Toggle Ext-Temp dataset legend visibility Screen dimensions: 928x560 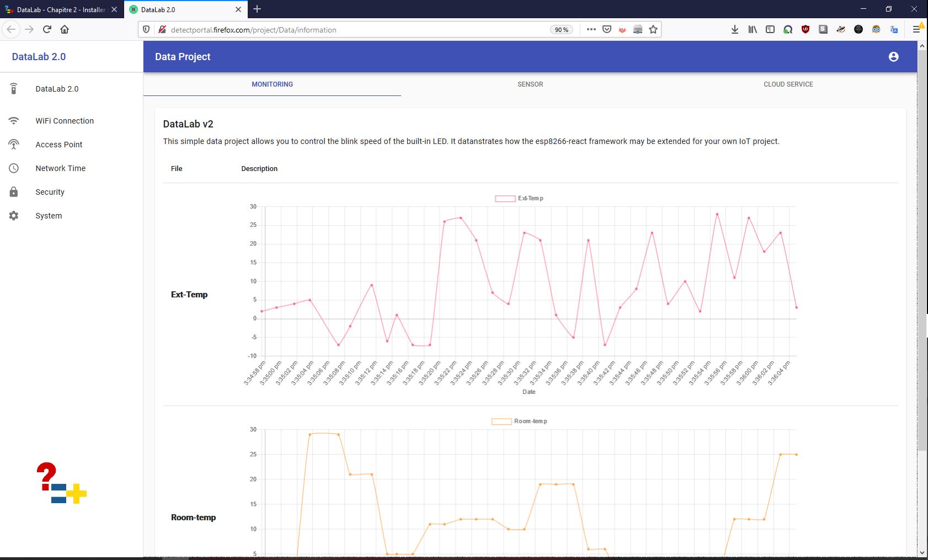[x=519, y=199]
